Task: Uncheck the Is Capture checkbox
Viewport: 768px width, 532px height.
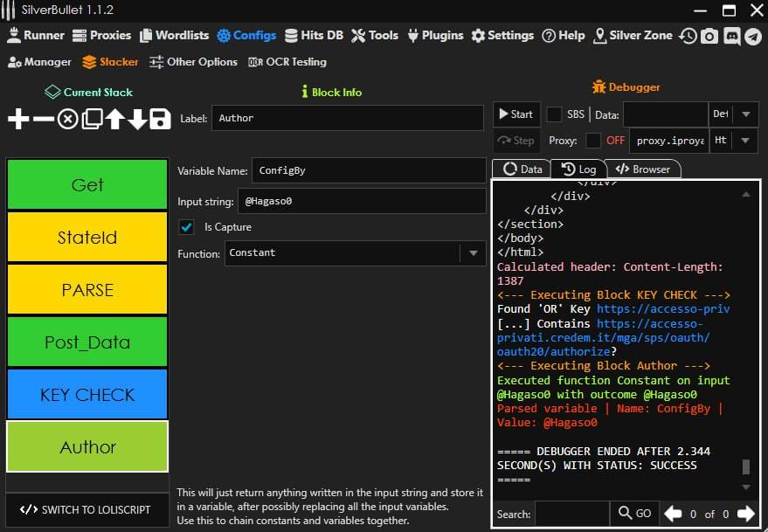Action: 186,227
